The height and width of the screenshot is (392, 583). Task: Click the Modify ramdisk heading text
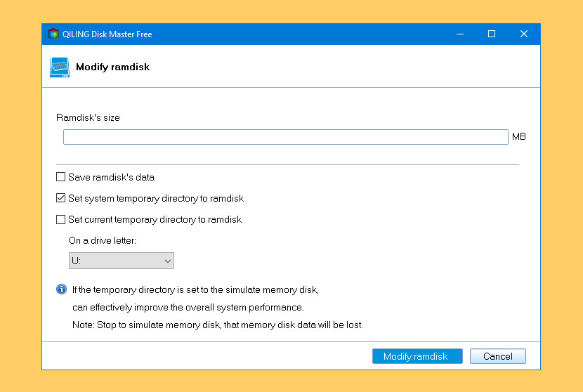point(112,67)
